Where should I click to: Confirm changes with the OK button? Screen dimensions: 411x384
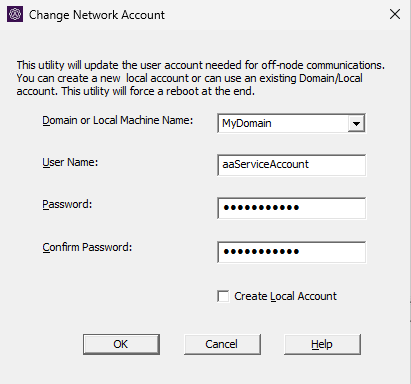tap(121, 344)
